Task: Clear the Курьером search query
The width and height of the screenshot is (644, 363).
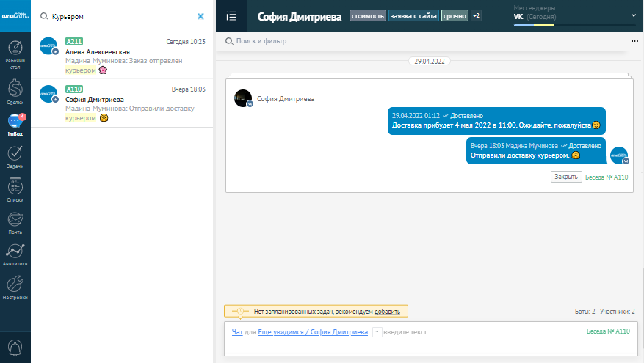Action: tap(200, 16)
